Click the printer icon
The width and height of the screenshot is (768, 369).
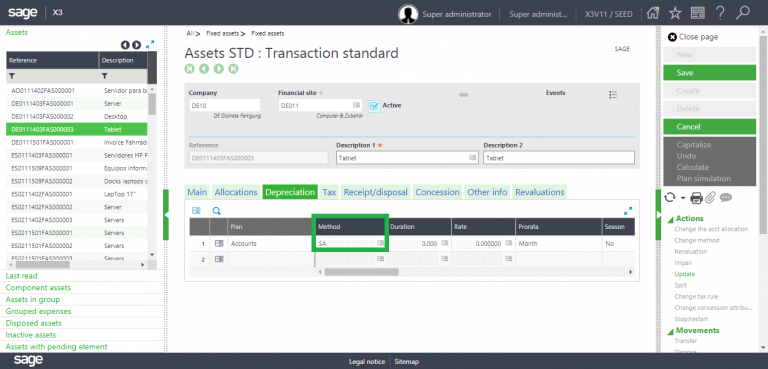point(696,198)
